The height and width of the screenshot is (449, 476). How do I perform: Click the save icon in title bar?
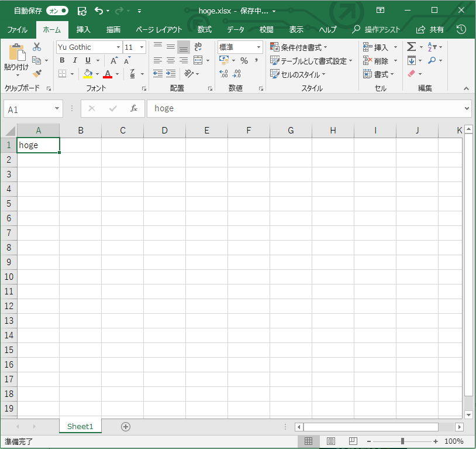click(x=82, y=11)
